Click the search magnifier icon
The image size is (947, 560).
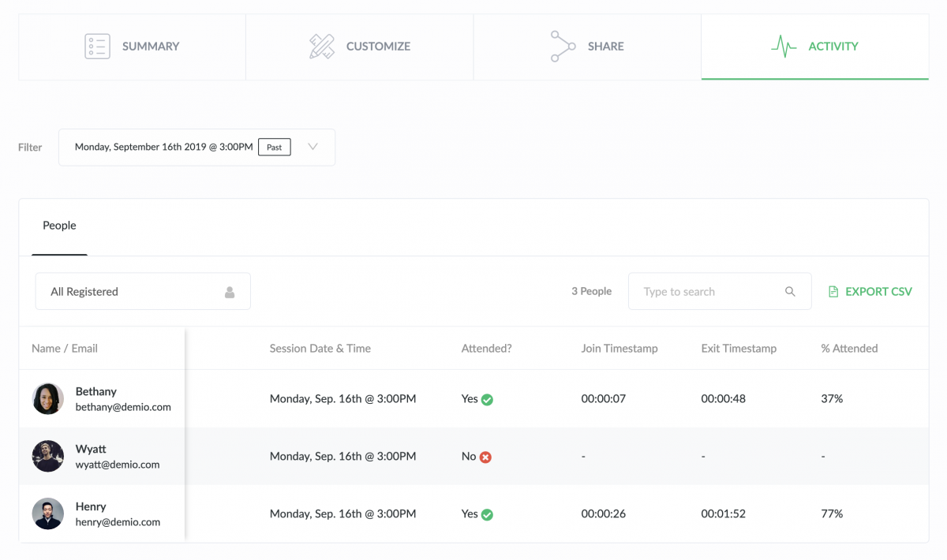tap(790, 292)
